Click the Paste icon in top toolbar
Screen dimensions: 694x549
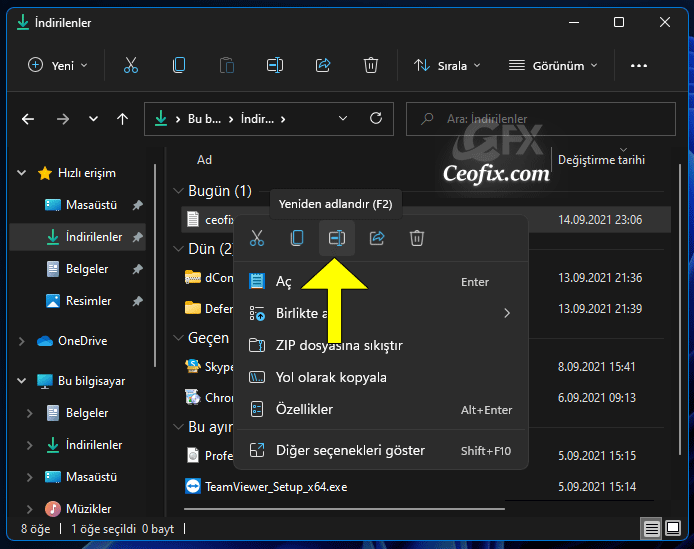click(227, 65)
